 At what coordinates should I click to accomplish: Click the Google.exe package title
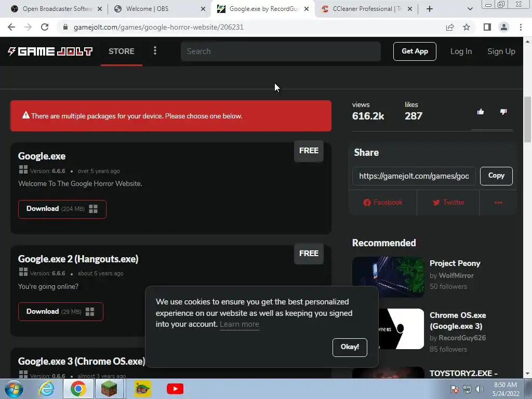[42, 156]
